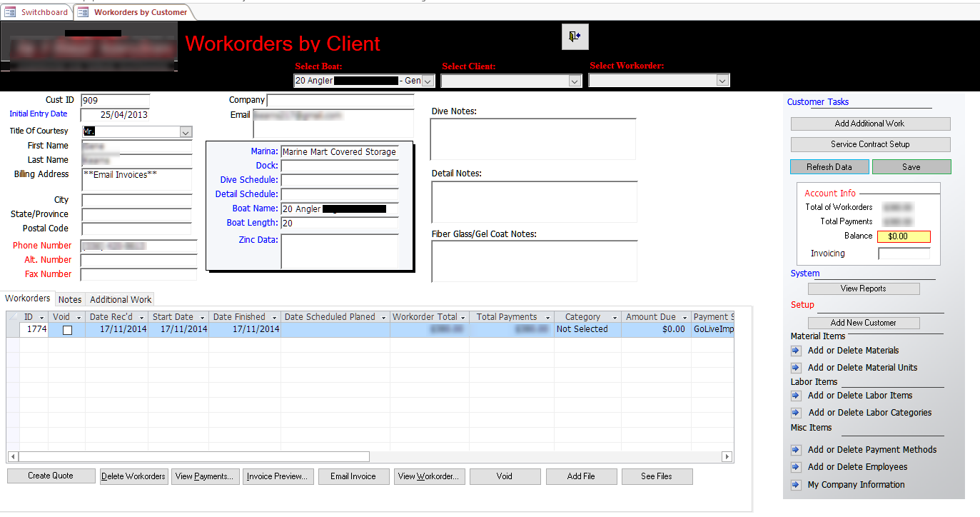Click the Invoicing field
Screen dimensions: 980x517
click(904, 254)
